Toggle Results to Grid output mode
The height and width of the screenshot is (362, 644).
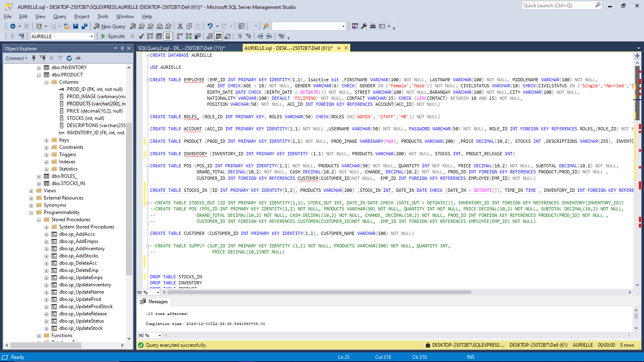click(219, 36)
